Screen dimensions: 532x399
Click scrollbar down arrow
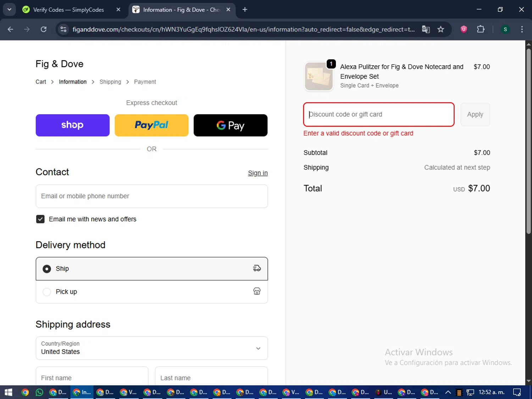tap(528, 381)
